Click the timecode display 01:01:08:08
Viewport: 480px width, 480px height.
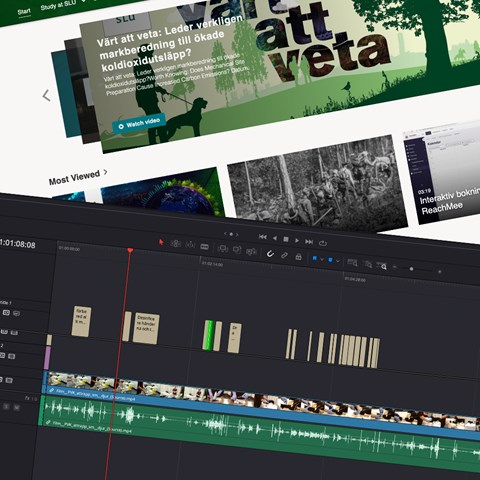pyautogui.click(x=17, y=244)
